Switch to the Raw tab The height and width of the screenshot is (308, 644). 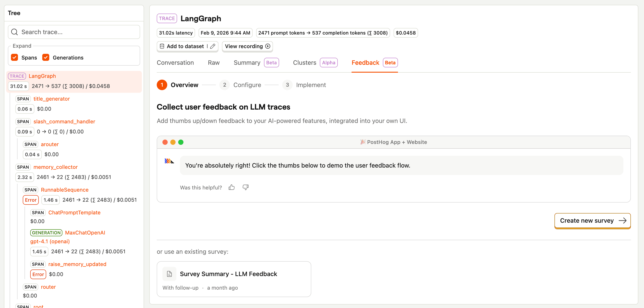tap(213, 63)
